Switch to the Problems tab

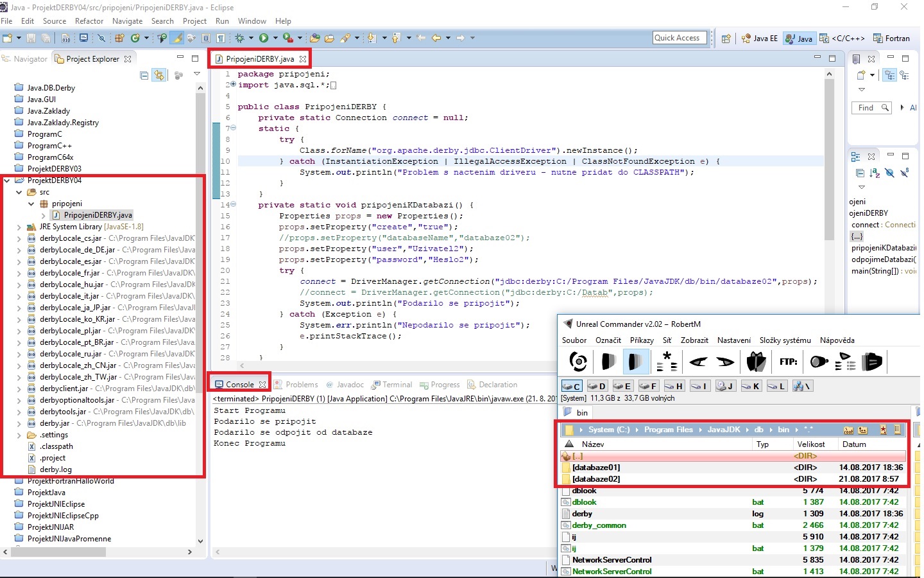(302, 385)
